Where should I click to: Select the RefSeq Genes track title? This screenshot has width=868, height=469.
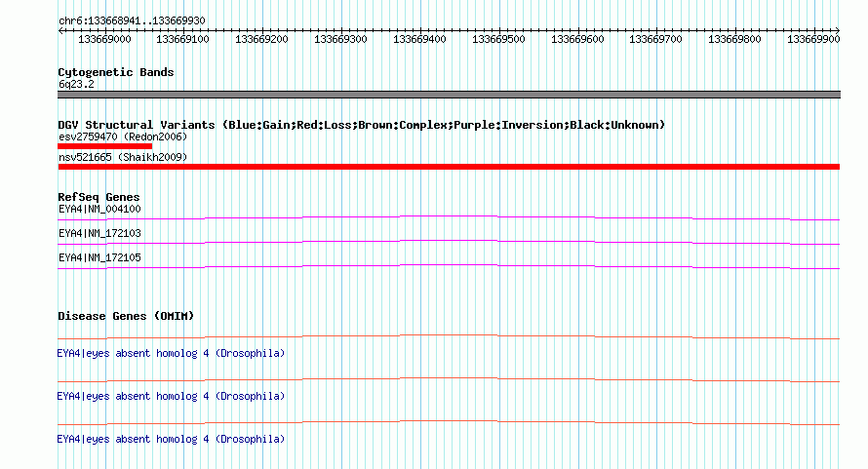point(99,197)
